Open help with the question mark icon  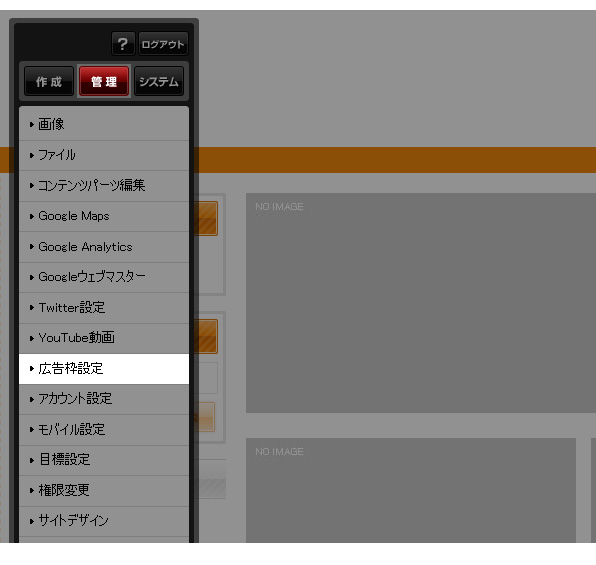click(x=123, y=44)
